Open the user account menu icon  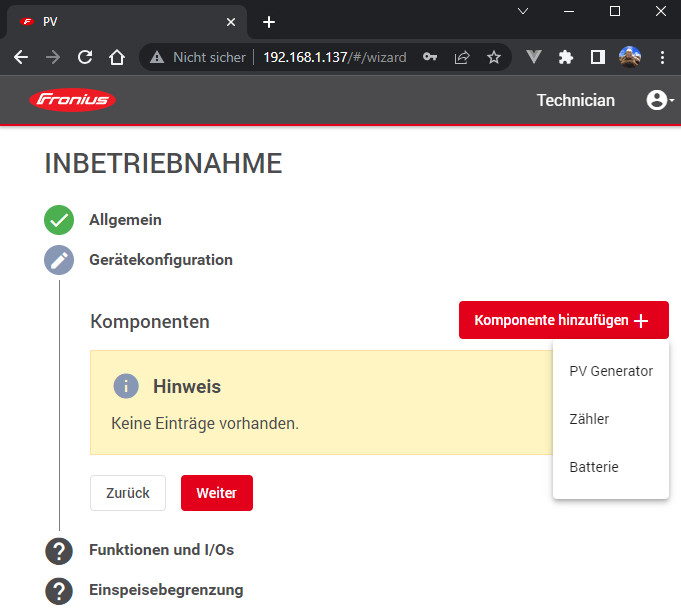point(657,100)
